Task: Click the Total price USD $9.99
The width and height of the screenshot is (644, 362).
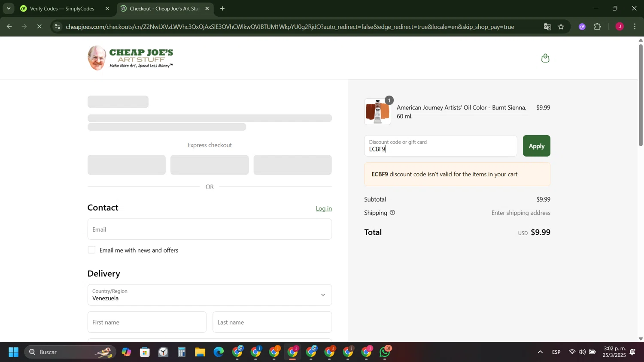Action: 534,232
